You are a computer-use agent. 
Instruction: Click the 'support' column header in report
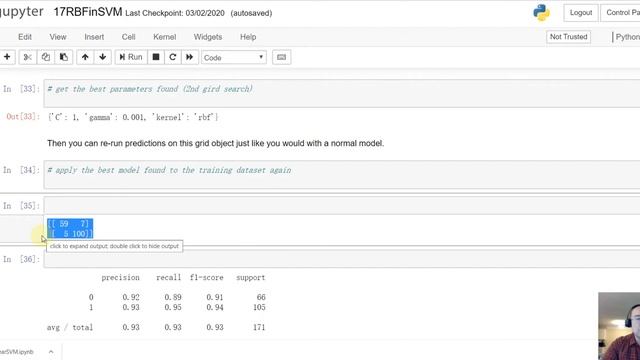pyautogui.click(x=251, y=278)
